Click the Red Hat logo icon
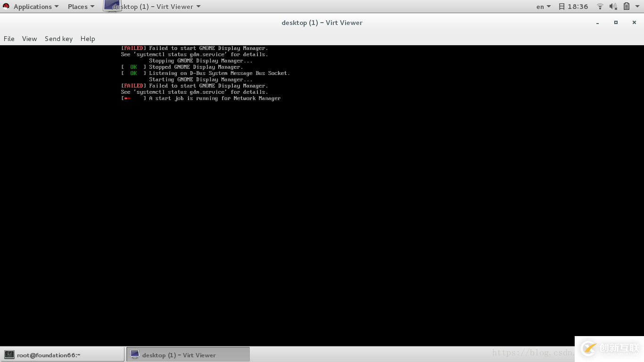The width and height of the screenshot is (644, 362). pos(6,7)
